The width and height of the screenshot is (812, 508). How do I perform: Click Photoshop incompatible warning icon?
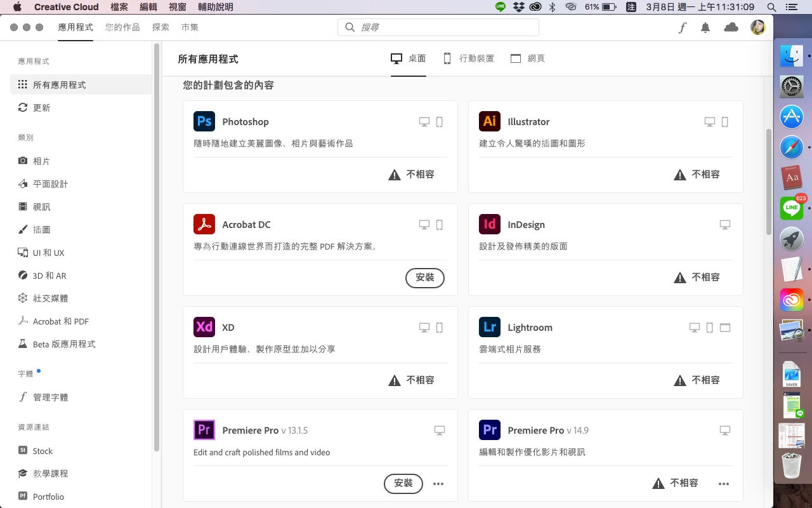point(395,175)
